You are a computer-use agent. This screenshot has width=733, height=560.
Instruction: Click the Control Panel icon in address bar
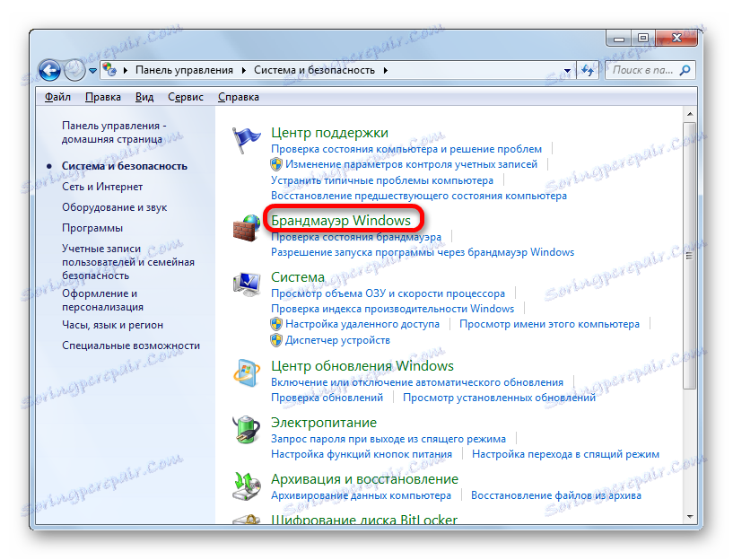(109, 70)
